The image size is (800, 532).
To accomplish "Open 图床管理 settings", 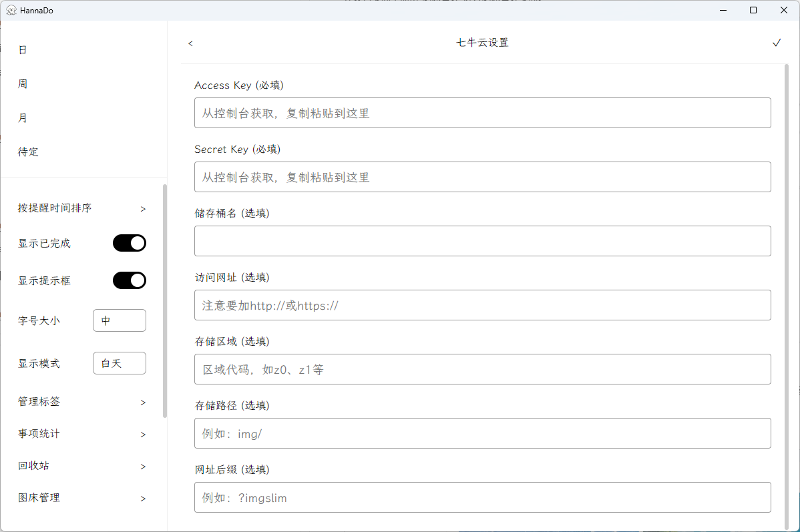I will pyautogui.click(x=81, y=498).
